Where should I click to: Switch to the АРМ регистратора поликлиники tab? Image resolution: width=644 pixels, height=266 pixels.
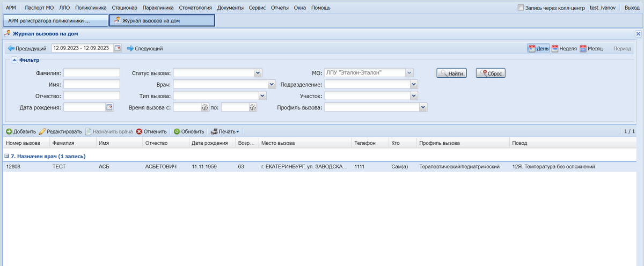point(55,20)
